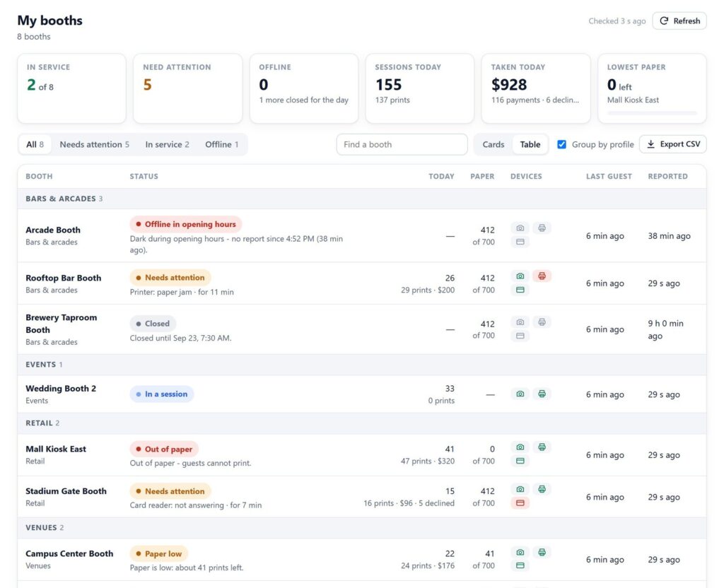Select the printer icon for Wedding Booth 2

point(542,394)
